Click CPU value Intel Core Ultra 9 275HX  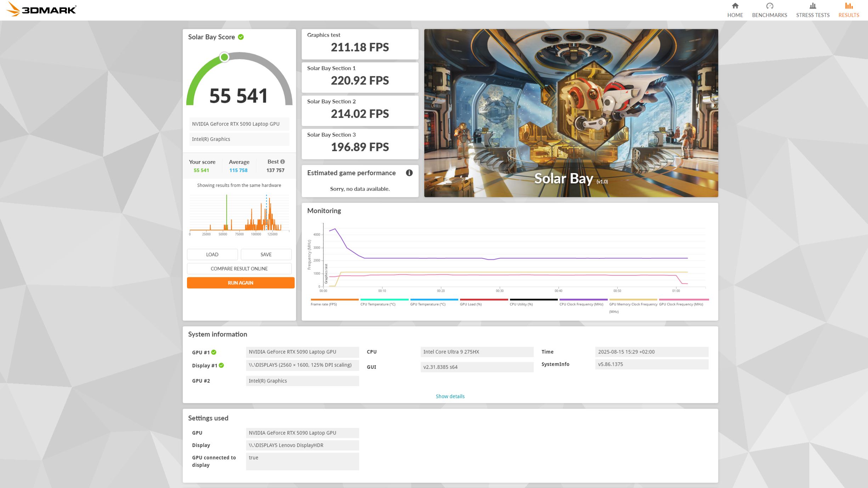(477, 352)
